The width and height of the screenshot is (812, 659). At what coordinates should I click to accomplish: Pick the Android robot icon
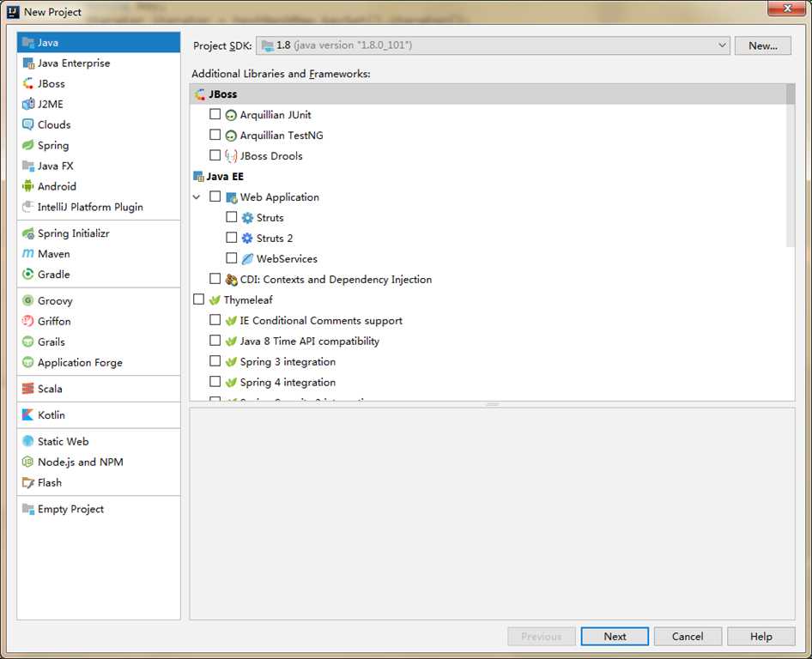click(28, 186)
